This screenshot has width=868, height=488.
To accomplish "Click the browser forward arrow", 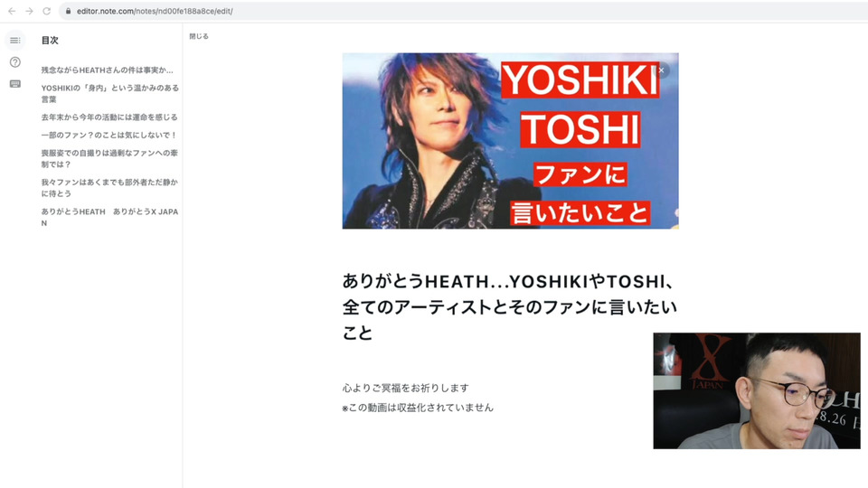I will click(29, 11).
